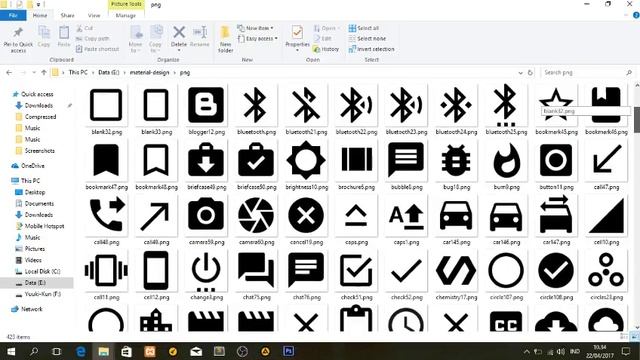Select Local Disk (C:) in sidebar

tap(42, 271)
